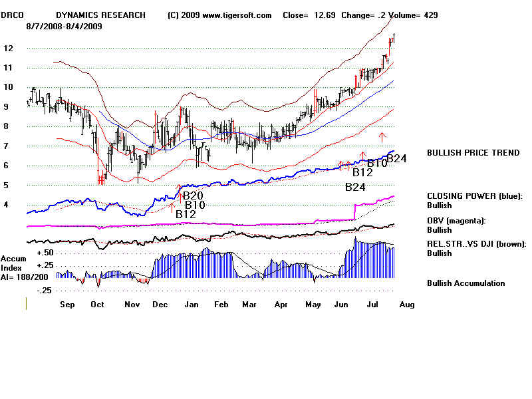532x399 pixels.
Task: Select the Oct month label
Action: (97, 305)
